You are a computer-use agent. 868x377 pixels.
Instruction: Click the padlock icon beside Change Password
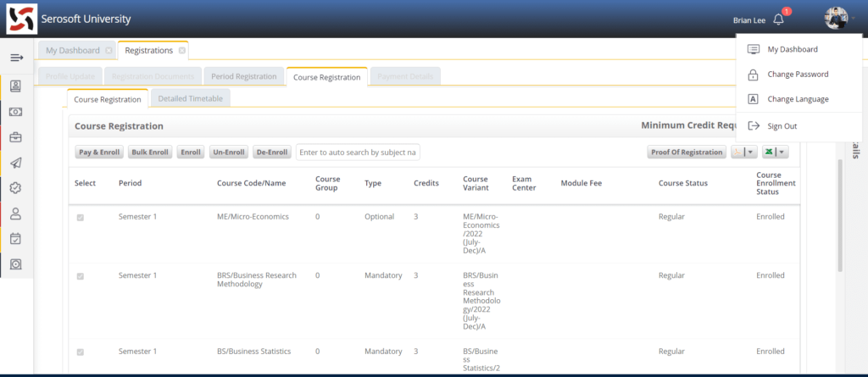coord(753,75)
